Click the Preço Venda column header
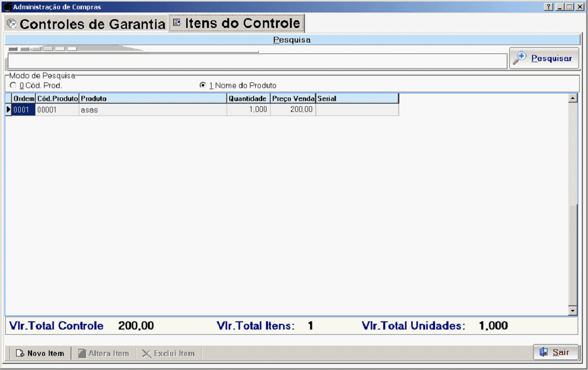 click(x=293, y=98)
